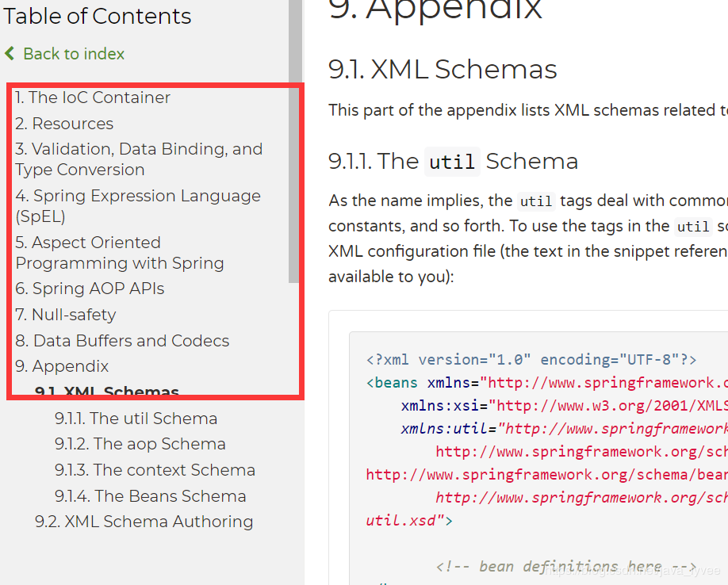
Task: Open the 7. Null-safety chapter
Action: coord(66,315)
